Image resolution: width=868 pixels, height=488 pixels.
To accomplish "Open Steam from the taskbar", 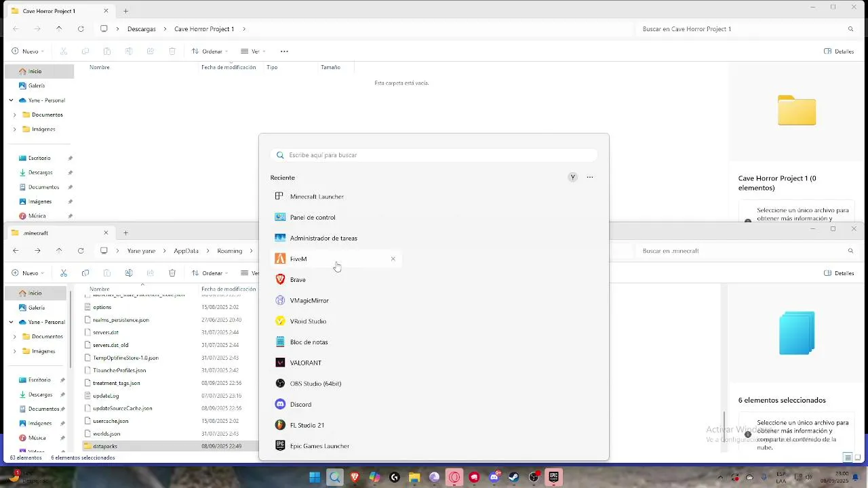I will (514, 477).
